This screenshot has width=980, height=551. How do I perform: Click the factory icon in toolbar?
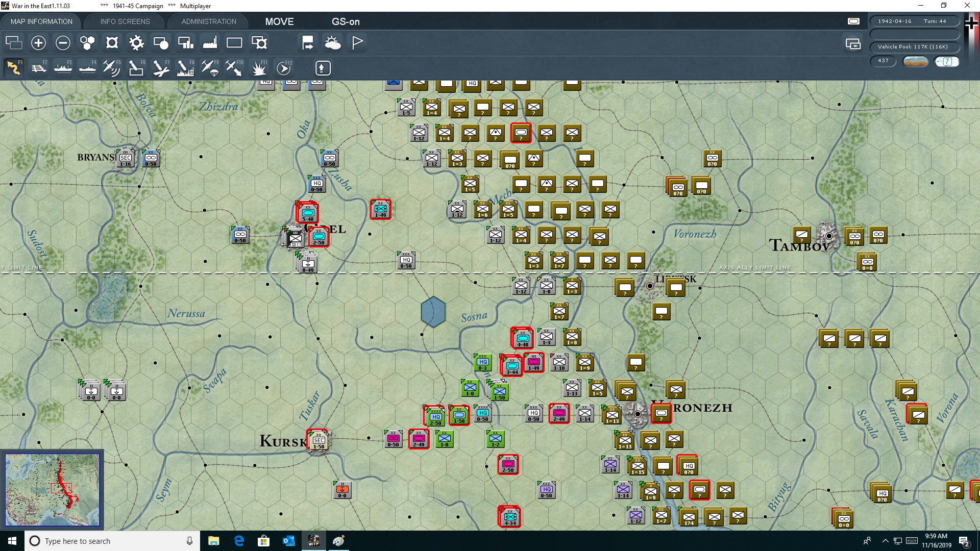[x=210, y=43]
